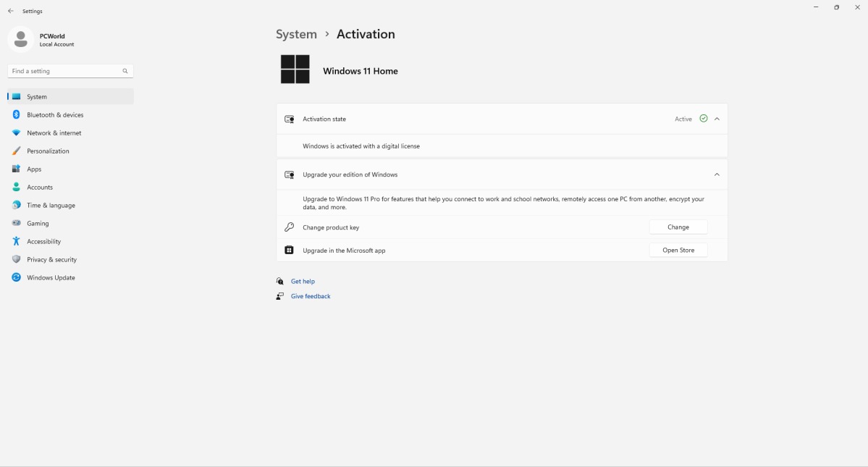Select System in the sidebar

coord(37,97)
